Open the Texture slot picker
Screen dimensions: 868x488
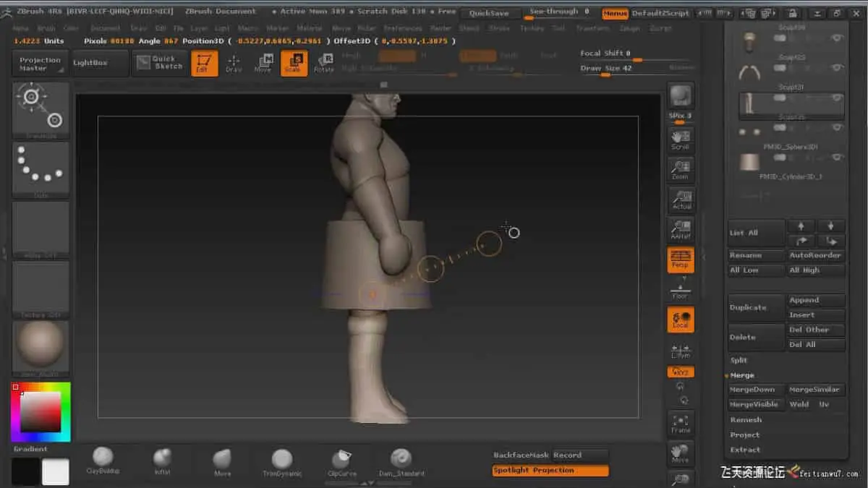coord(41,289)
